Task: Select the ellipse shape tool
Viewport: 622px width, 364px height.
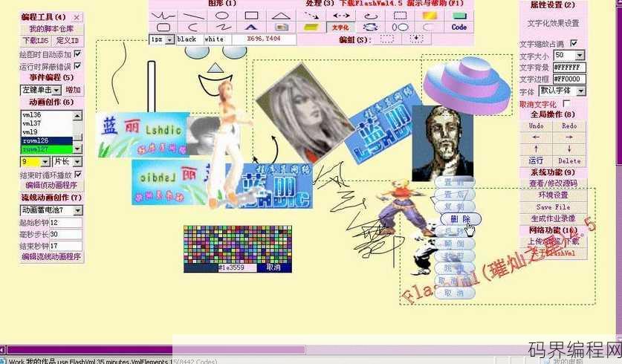Action: point(221,16)
